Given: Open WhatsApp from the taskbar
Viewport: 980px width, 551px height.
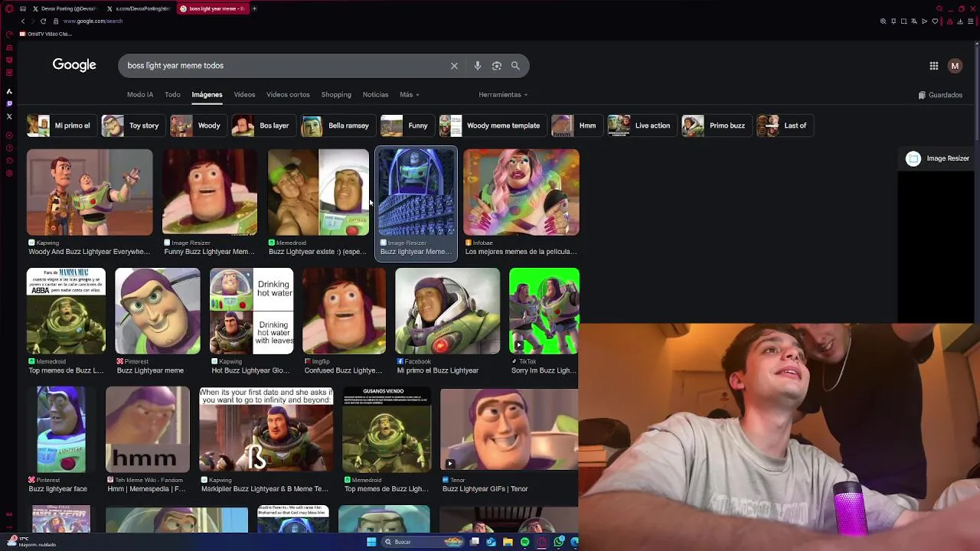Looking at the screenshot, I should click(x=559, y=542).
